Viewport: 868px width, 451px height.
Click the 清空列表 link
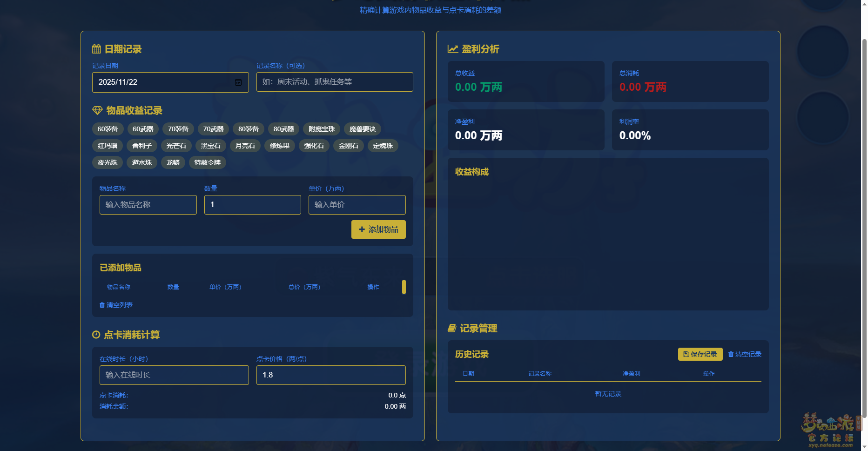pos(116,305)
